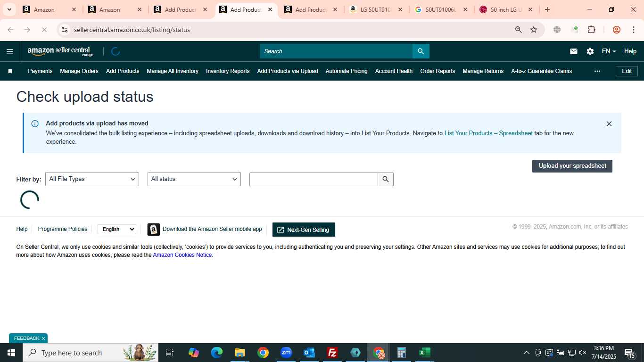Open Manage All Inventory
Image resolution: width=644 pixels, height=362 pixels.
pos(173,71)
